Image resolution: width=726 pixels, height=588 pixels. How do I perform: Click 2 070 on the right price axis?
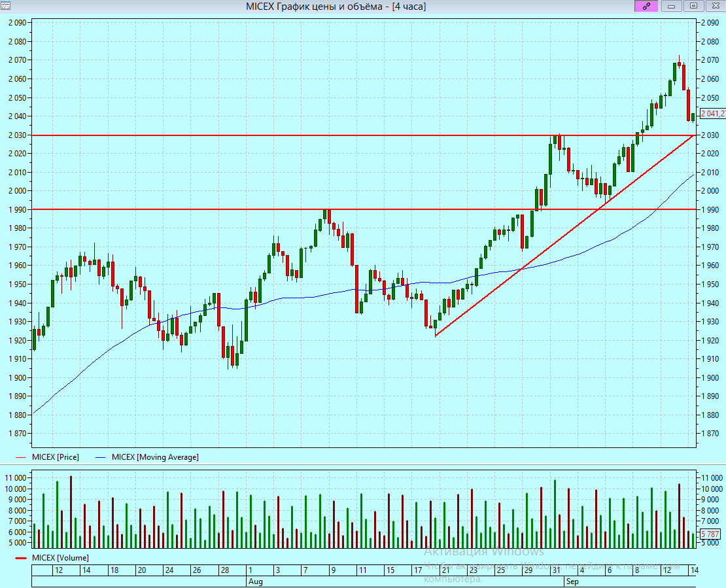[x=710, y=60]
